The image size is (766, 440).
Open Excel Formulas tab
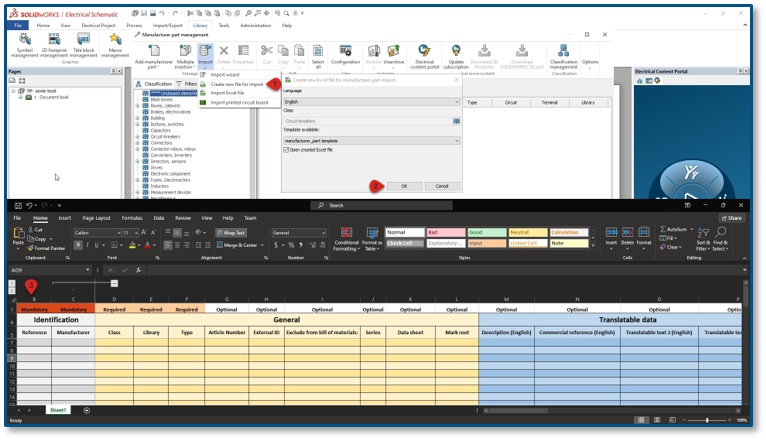[132, 218]
